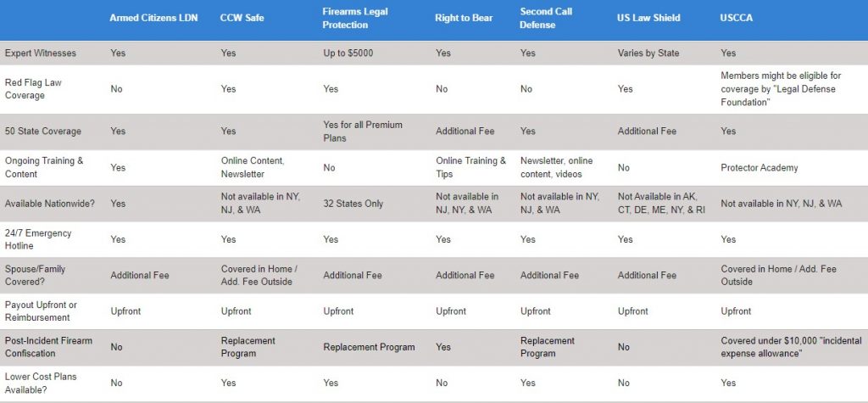Click Lower Cost Plans Available? label
The width and height of the screenshot is (868, 403).
[x=41, y=383]
